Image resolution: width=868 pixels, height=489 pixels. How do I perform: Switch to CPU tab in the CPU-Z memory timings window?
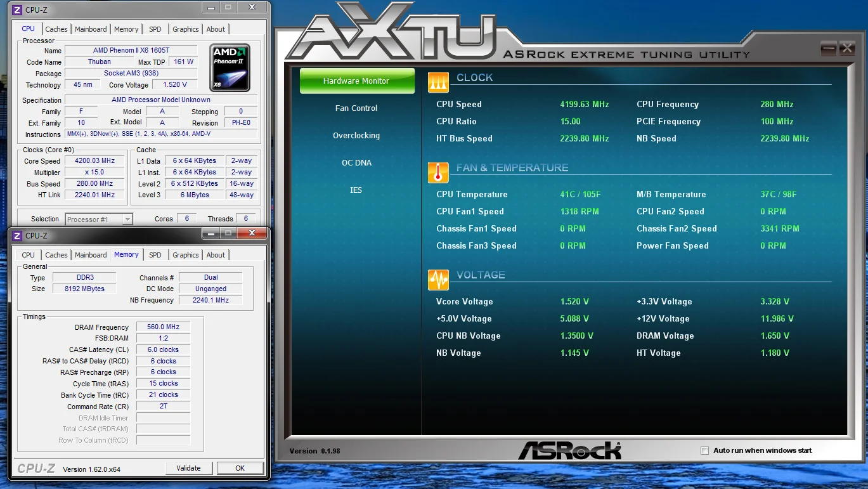click(x=29, y=255)
